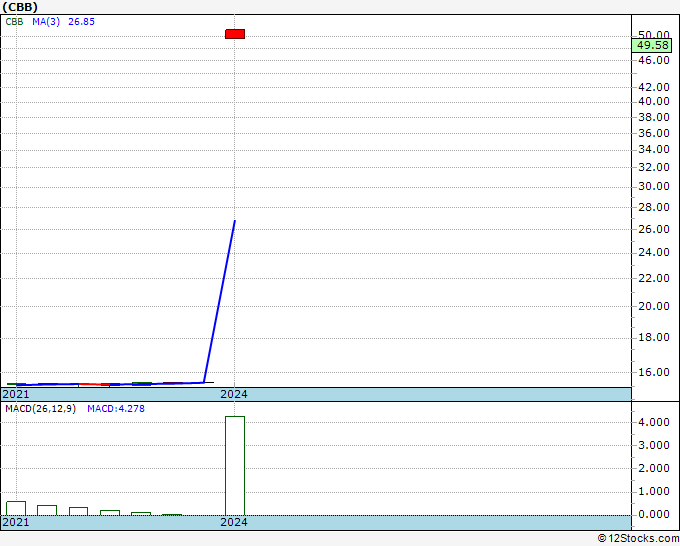
Task: Click the (CBB) chart title
Action: tap(20, 7)
